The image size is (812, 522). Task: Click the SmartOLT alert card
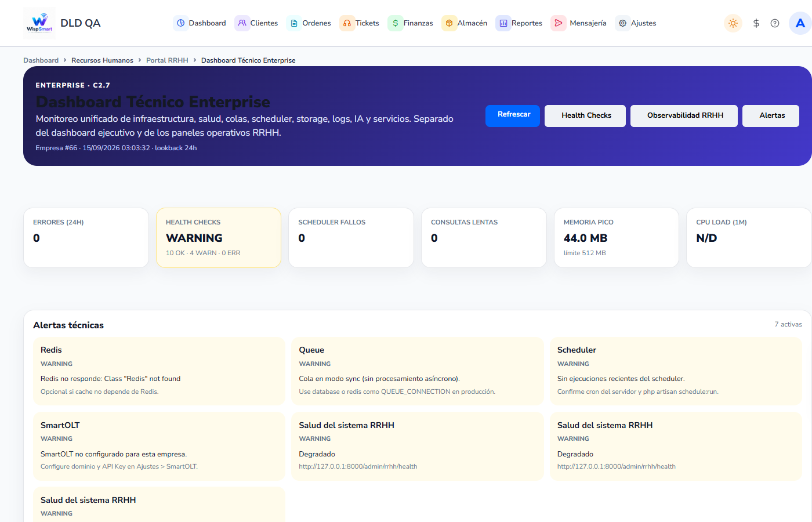[159, 446]
